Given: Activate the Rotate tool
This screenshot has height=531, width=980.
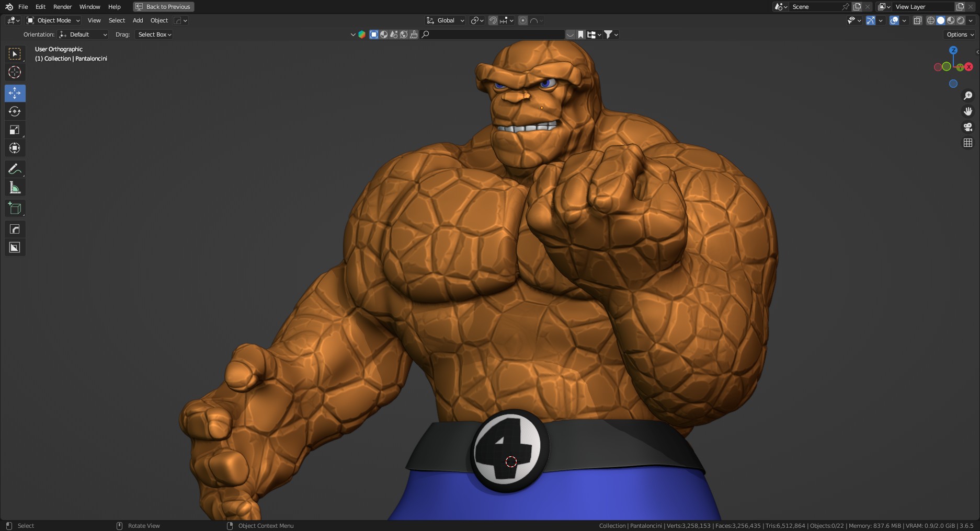Looking at the screenshot, I should tap(15, 111).
